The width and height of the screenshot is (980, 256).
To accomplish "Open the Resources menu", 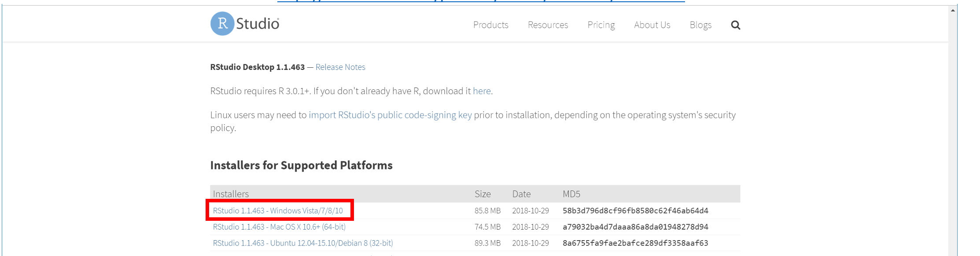I will 548,25.
